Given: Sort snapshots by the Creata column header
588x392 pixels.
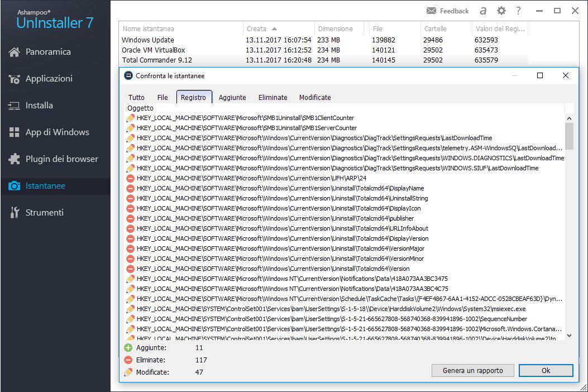Looking at the screenshot, I should coord(257,28).
